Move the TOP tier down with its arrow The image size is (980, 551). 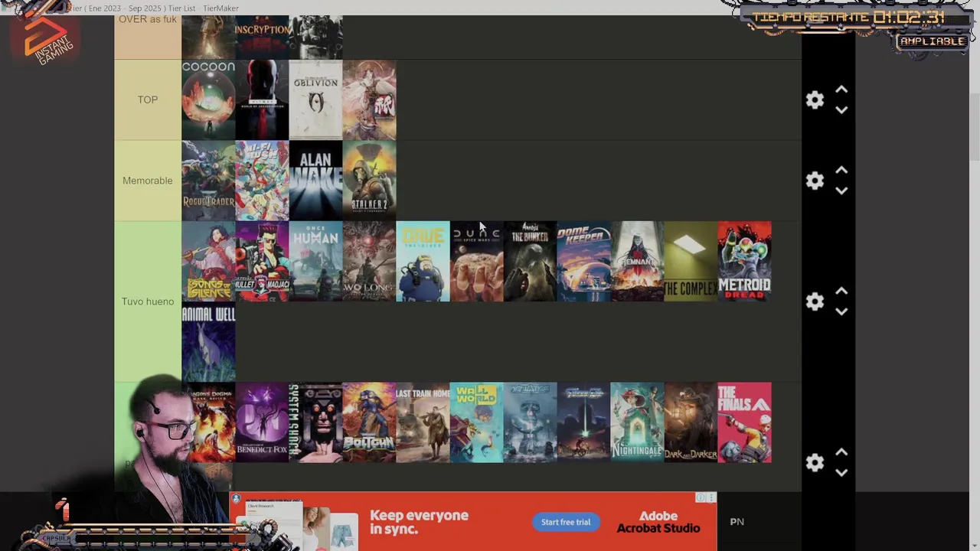(841, 110)
